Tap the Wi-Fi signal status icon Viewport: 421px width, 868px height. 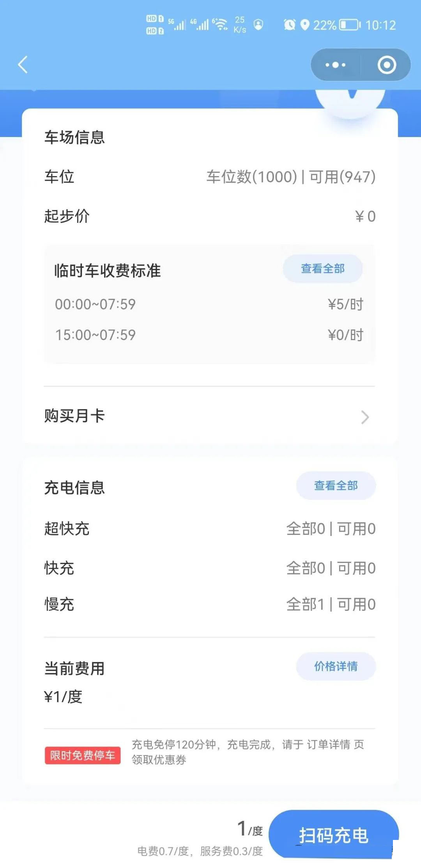pyautogui.click(x=221, y=24)
